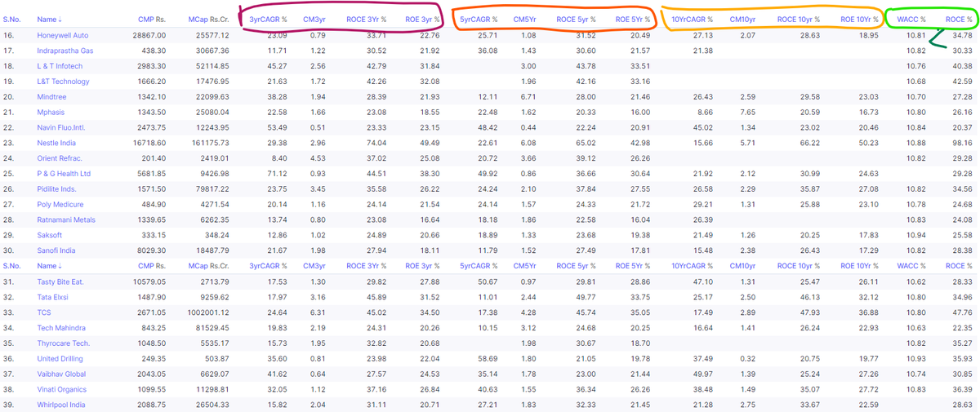The image size is (980, 412).
Task: Click the L & T Infotech link
Action: click(x=60, y=66)
